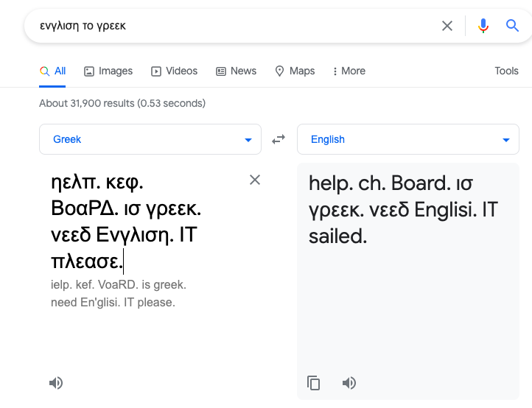Swap source and target languages
Screen dimensions: 532x408
pyautogui.click(x=279, y=139)
